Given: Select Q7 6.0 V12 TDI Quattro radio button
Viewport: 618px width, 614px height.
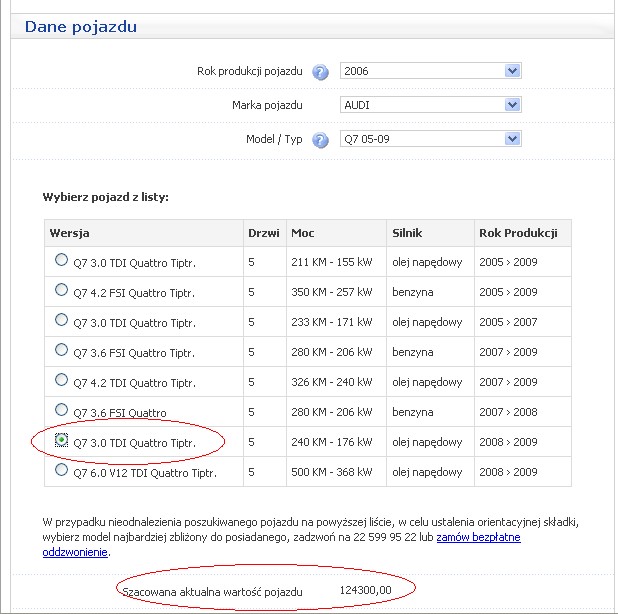Looking at the screenshot, I should [x=61, y=470].
